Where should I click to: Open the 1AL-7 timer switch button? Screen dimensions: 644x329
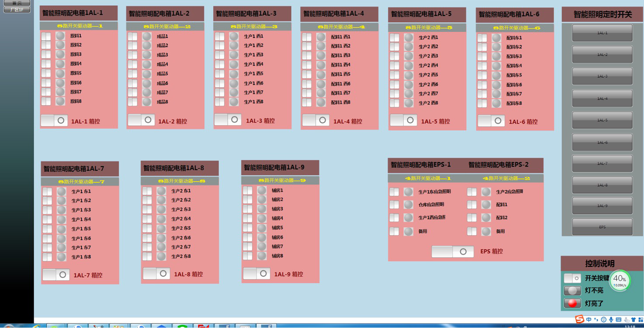click(x=602, y=163)
